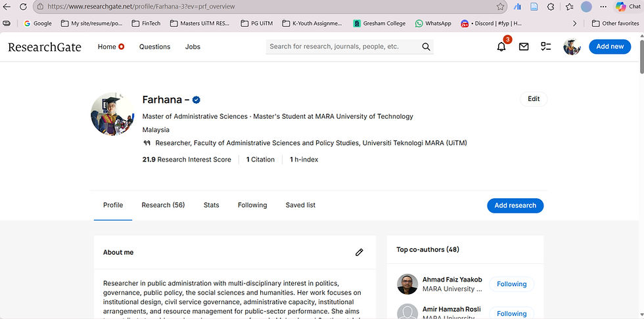
Task: Click the 1 Citation stat
Action: point(260,159)
